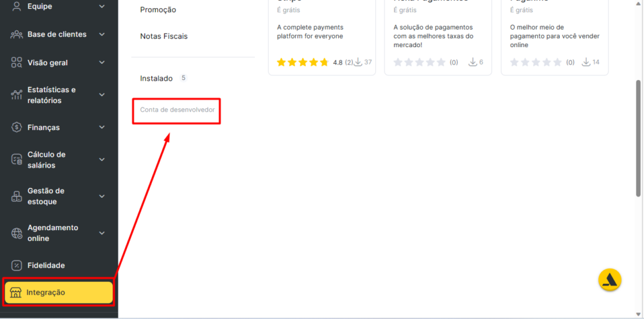Open the yellow floating help widget button
Screen dimensions: 644x319
click(609, 280)
